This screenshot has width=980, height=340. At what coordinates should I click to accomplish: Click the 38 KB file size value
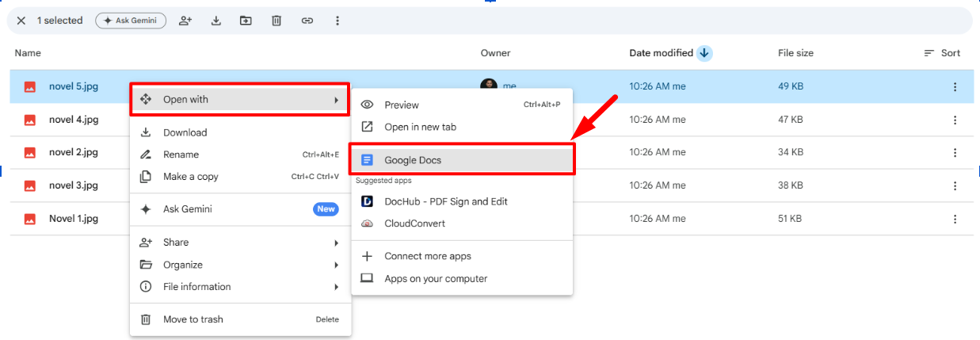coord(791,185)
